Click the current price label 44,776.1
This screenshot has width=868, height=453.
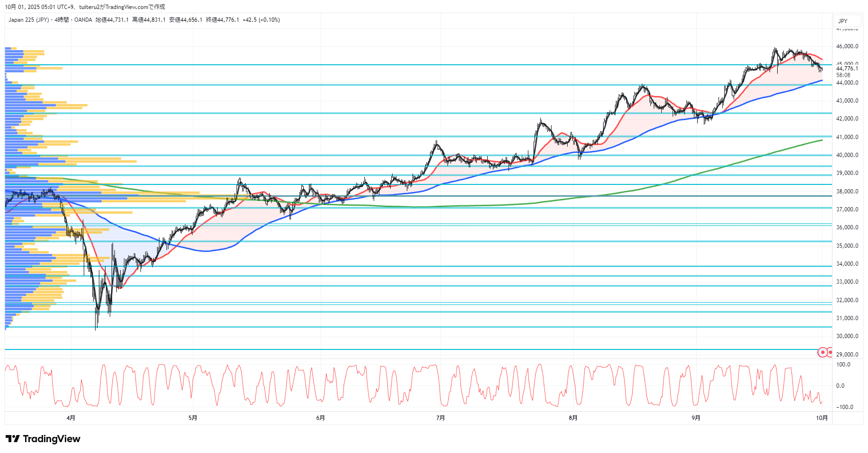coord(847,69)
